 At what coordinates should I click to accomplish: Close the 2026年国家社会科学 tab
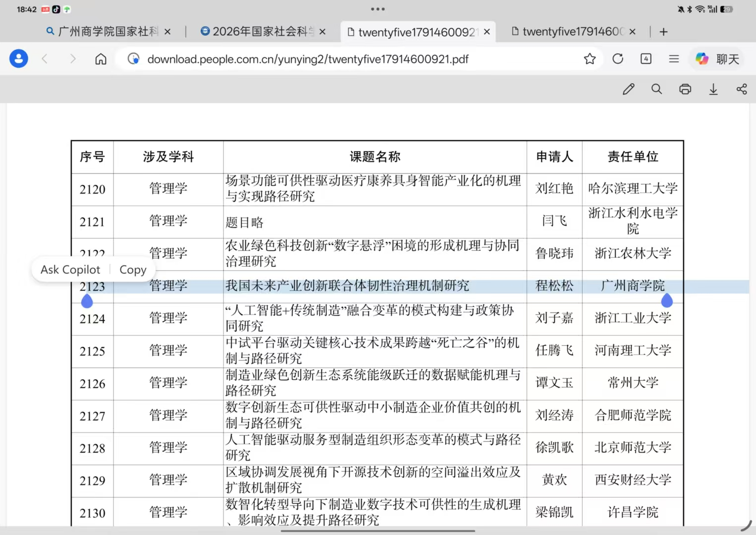[323, 32]
